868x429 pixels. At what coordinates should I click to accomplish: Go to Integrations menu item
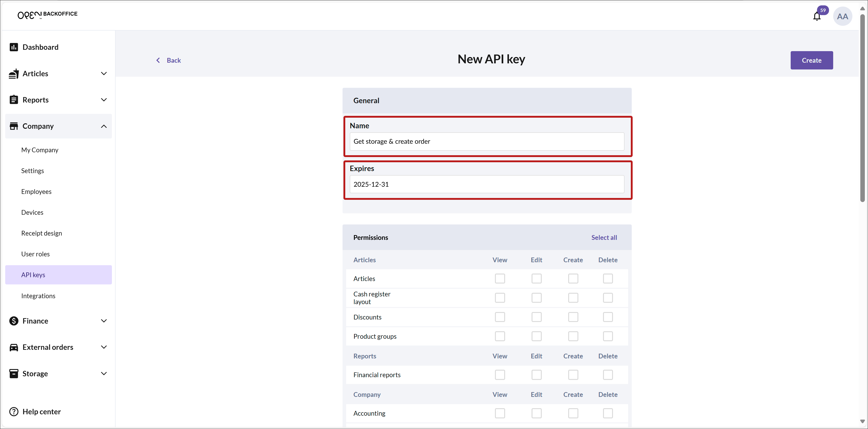click(x=38, y=296)
